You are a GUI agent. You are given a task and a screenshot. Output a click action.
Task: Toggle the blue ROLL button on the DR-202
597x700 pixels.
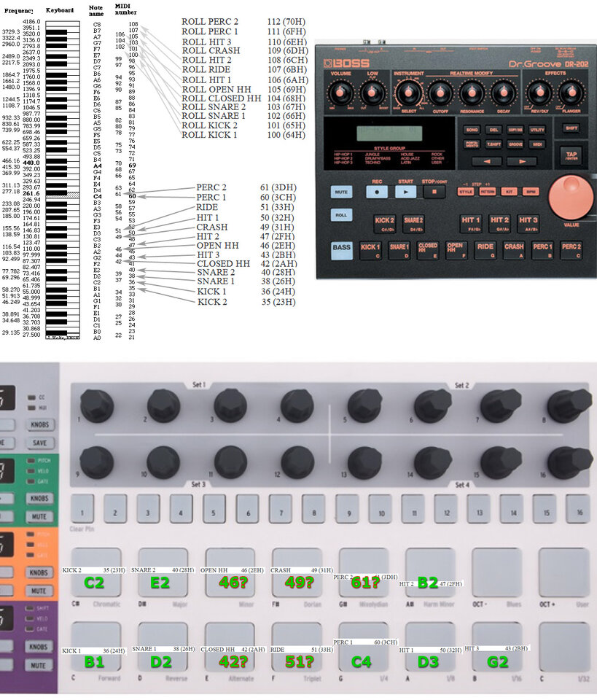tap(341, 215)
